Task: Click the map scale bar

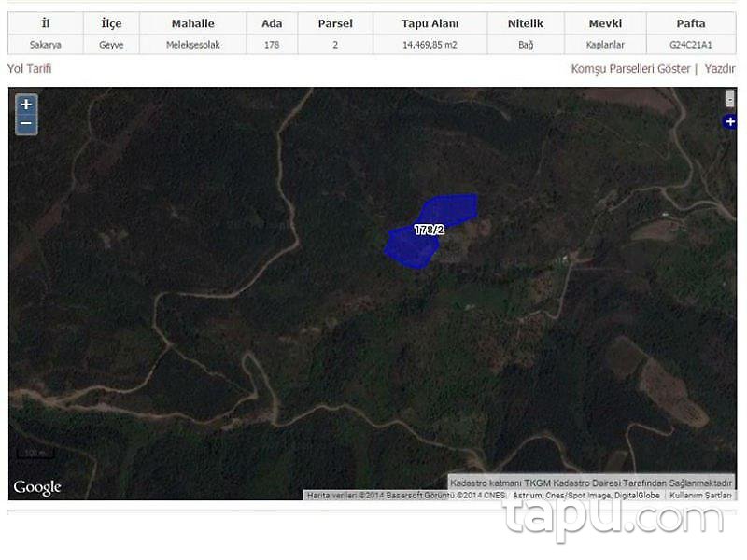Action: [35, 454]
